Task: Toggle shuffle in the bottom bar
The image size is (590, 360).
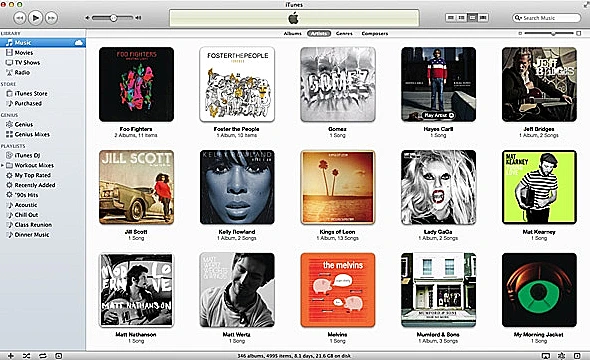Action: coord(26,355)
